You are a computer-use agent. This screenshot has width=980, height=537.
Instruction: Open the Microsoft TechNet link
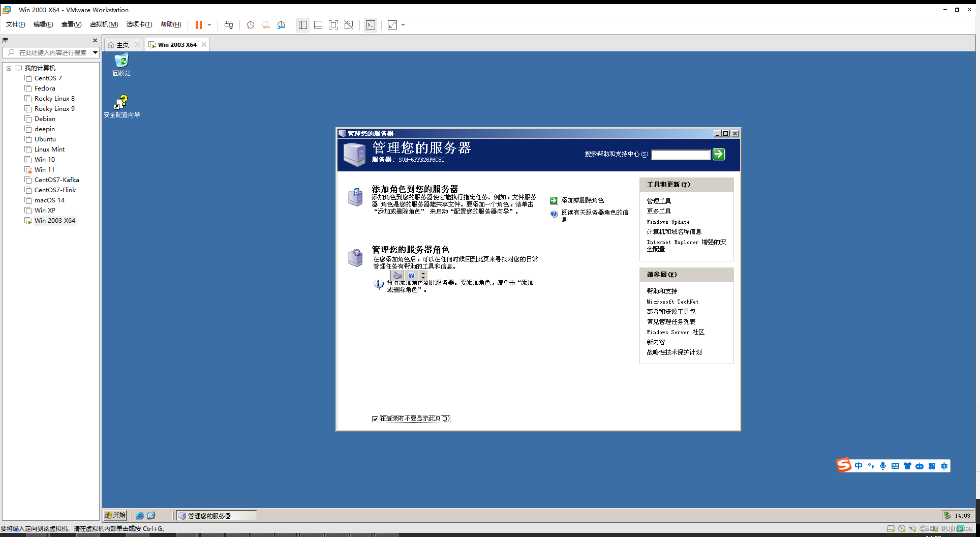click(x=672, y=302)
